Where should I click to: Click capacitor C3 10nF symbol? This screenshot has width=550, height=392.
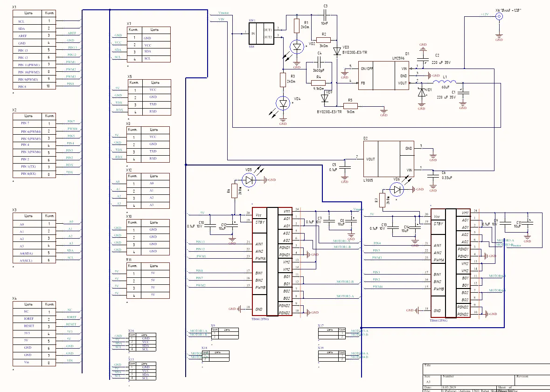(x=325, y=15)
